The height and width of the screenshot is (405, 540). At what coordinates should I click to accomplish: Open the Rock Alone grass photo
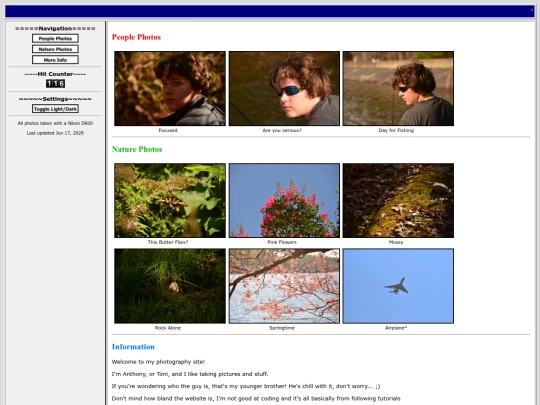pyautogui.click(x=170, y=286)
